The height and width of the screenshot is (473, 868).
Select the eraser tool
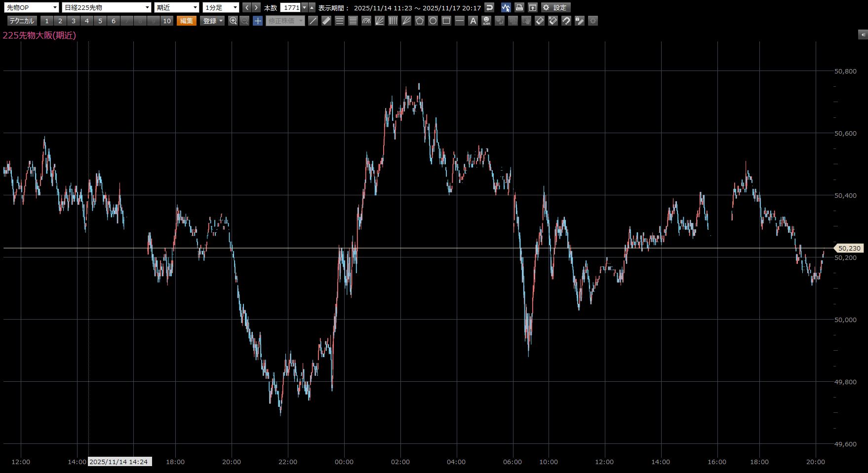(540, 21)
